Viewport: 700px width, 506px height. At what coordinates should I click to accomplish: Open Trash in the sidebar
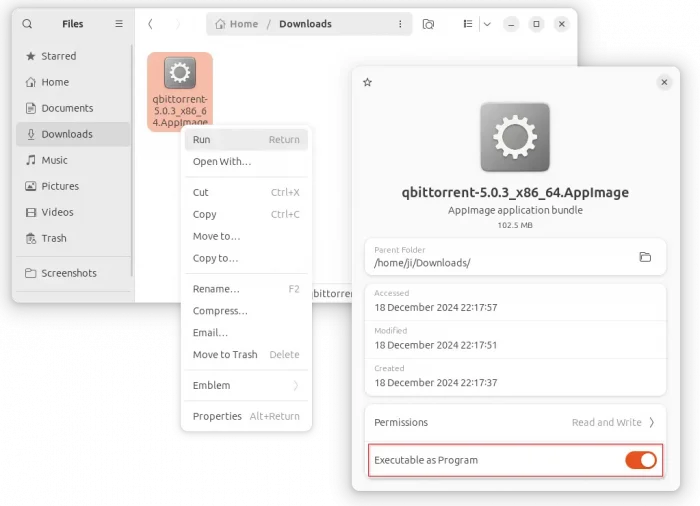(73, 238)
